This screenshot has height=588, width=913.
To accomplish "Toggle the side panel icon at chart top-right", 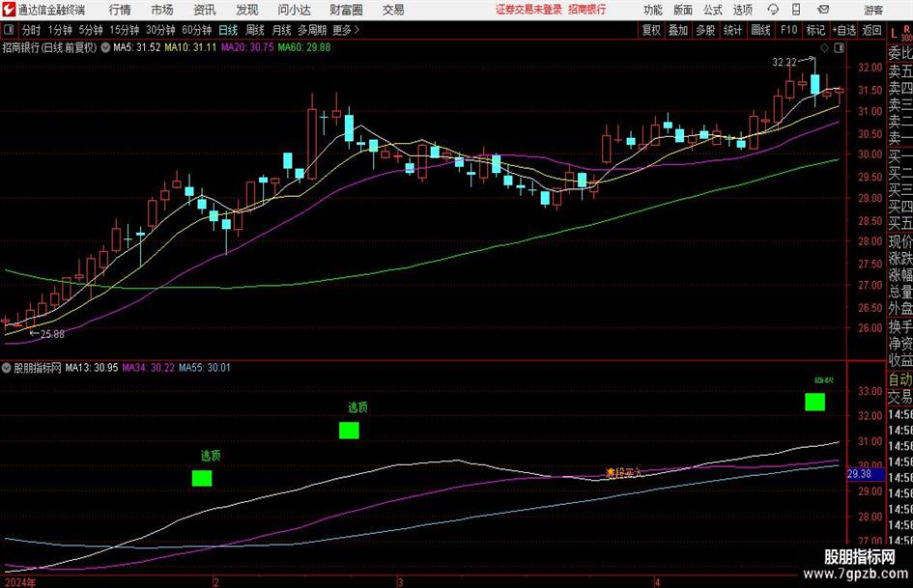I will click(x=839, y=48).
